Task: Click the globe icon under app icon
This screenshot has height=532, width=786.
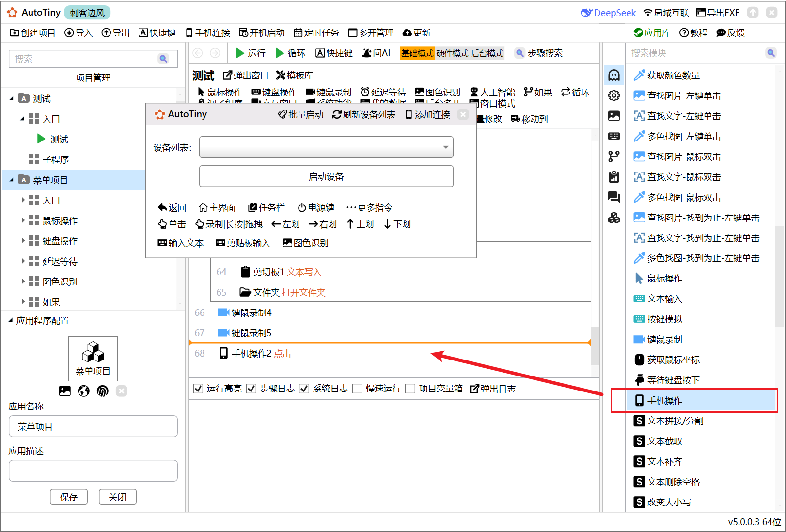Action: click(84, 391)
